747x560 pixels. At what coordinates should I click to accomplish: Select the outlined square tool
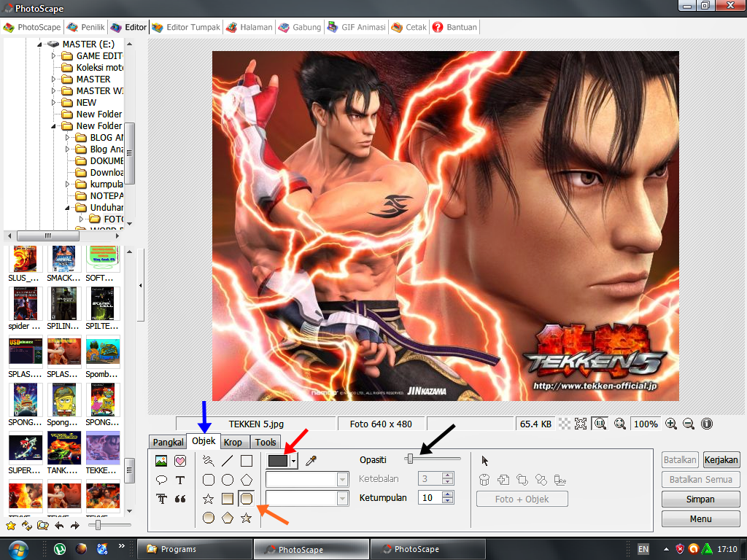click(x=247, y=461)
